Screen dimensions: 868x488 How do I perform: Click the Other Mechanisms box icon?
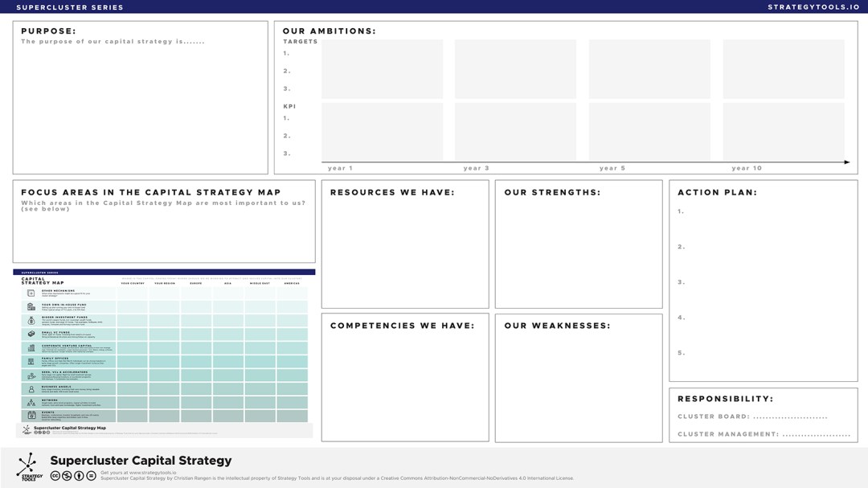pos(31,293)
